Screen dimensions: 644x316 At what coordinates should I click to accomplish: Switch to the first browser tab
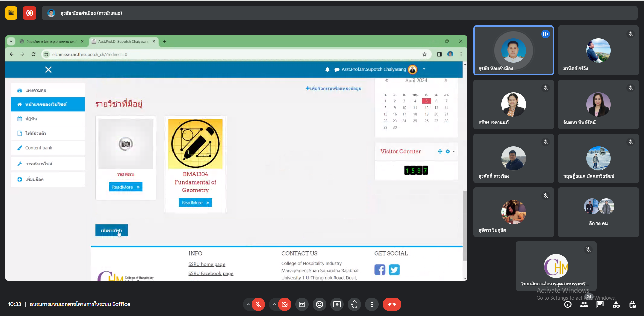51,41
